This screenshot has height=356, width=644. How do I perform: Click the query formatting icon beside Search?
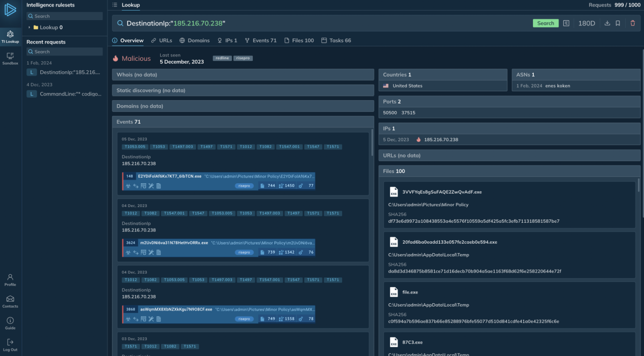pyautogui.click(x=566, y=23)
